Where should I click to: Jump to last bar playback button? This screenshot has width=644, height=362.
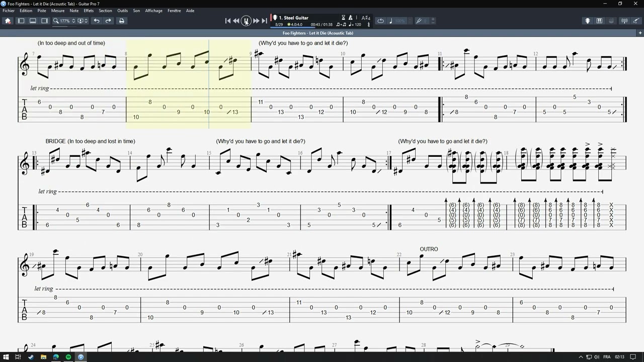(x=264, y=21)
